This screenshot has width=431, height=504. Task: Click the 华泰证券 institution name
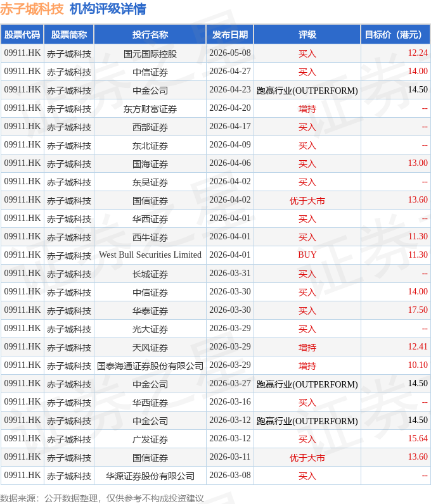click(x=150, y=311)
